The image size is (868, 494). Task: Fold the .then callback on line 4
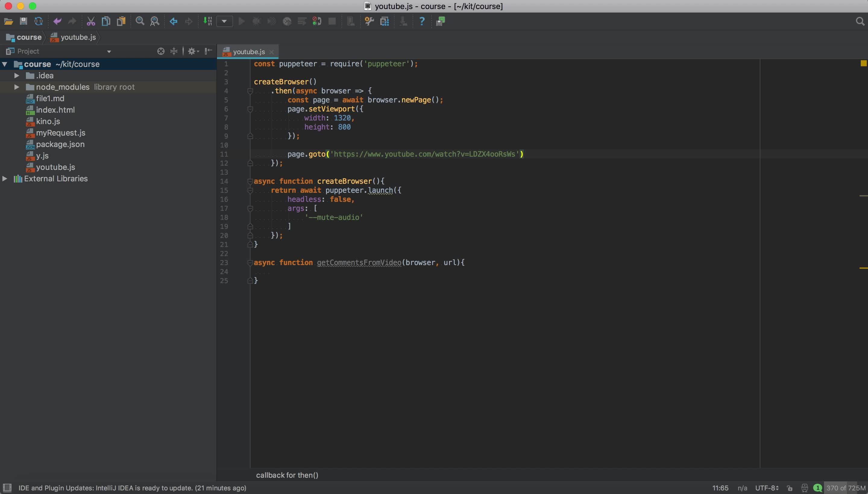250,91
